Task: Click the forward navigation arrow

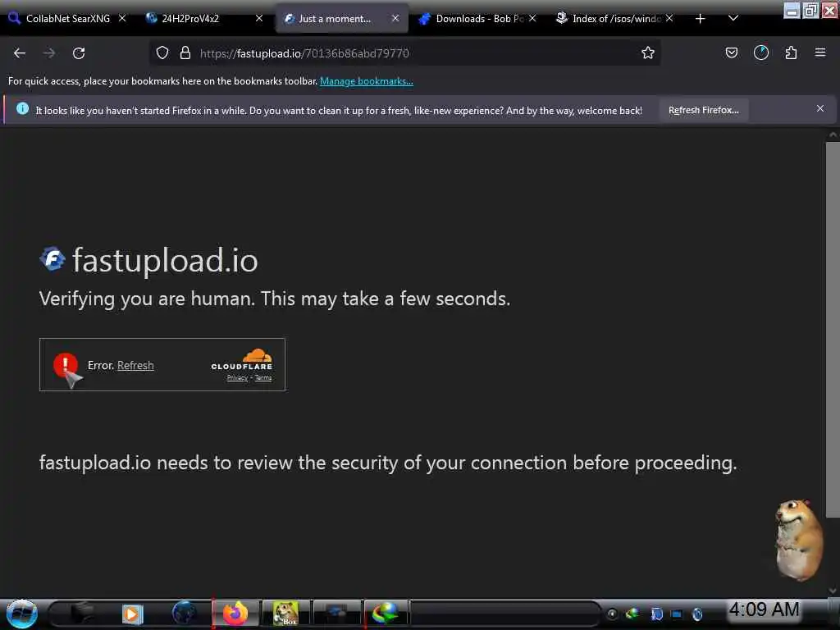Action: (x=48, y=53)
